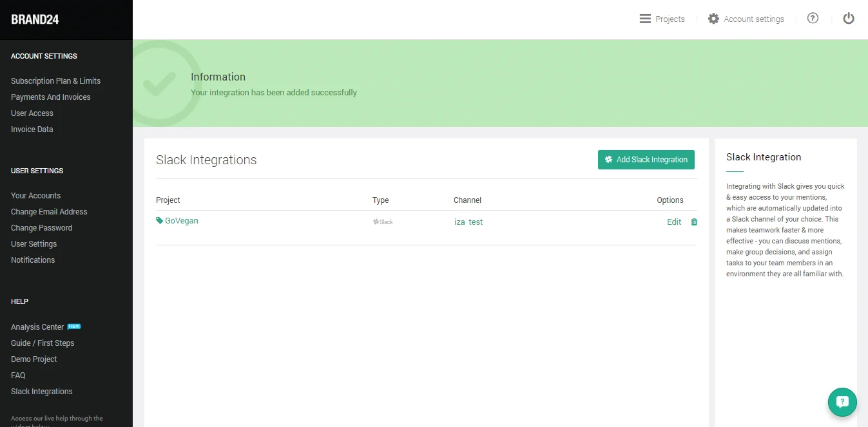
Task: Edit the GoVegan Slack integration
Action: [674, 222]
